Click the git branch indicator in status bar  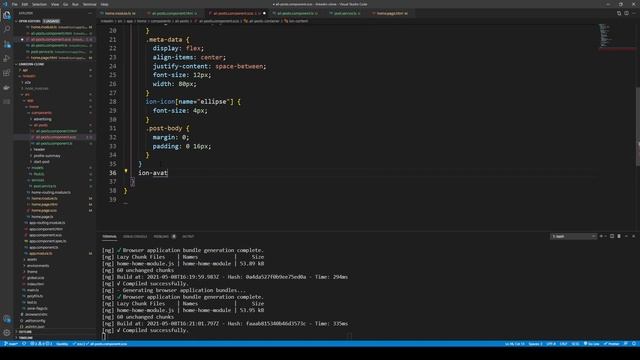[x=11, y=344]
